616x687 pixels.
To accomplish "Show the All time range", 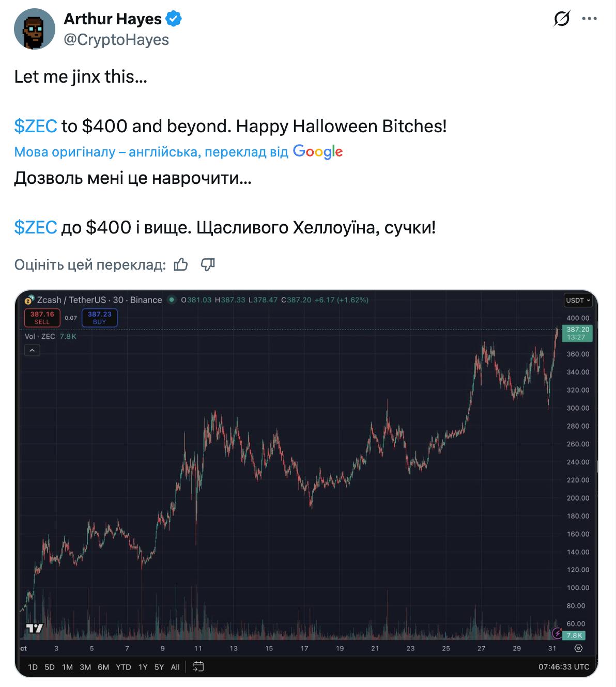I will [x=175, y=667].
